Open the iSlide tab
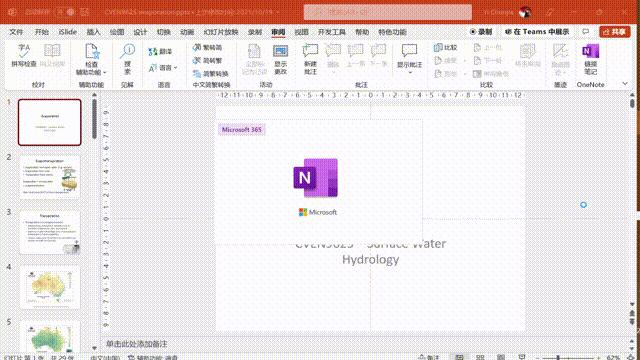 coord(67,32)
